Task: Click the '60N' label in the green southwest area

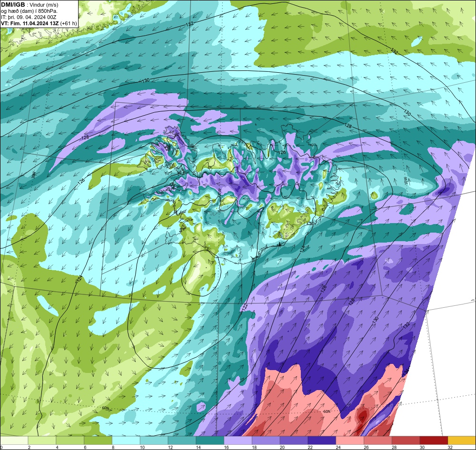Action: tap(105, 408)
